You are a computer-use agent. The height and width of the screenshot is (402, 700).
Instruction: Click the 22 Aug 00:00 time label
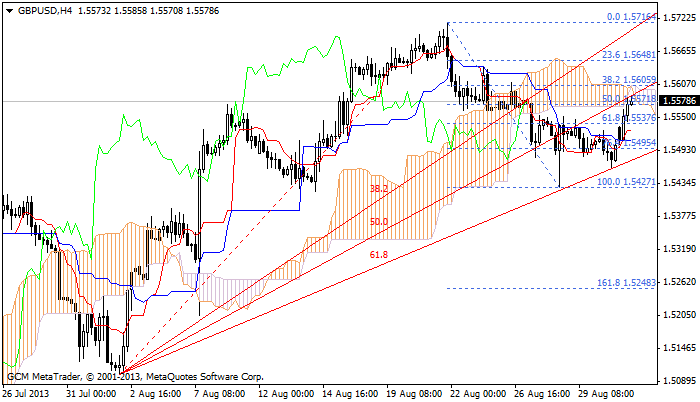[x=478, y=394]
